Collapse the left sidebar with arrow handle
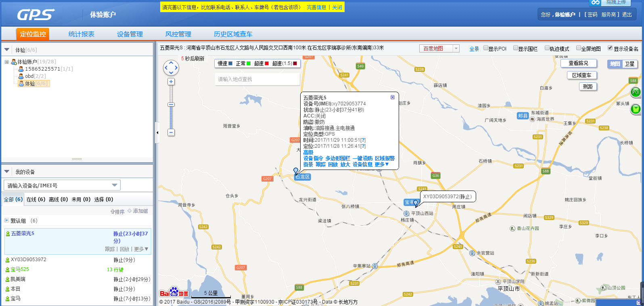 click(x=157, y=132)
